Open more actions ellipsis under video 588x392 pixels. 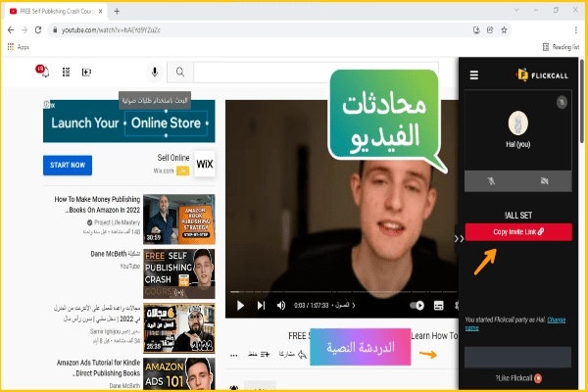(x=234, y=355)
